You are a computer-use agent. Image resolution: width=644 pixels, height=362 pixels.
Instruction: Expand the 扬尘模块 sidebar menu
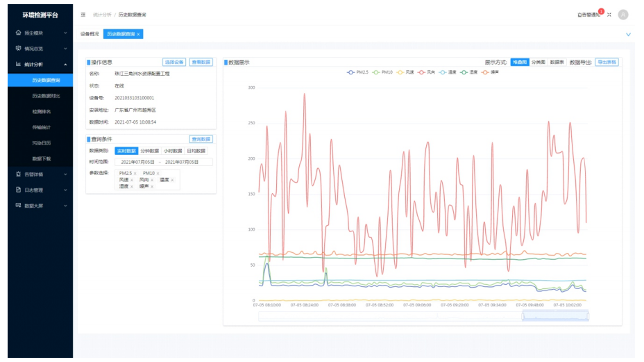click(x=40, y=33)
